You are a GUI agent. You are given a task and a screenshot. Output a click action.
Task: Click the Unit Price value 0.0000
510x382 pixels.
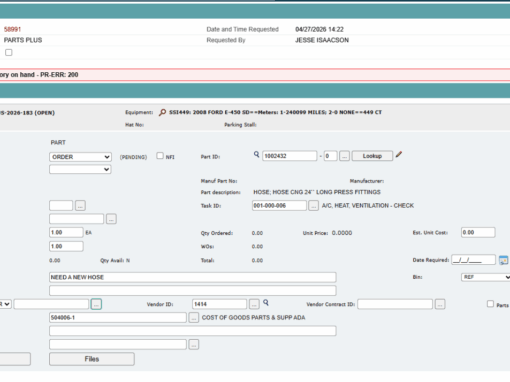tap(342, 233)
